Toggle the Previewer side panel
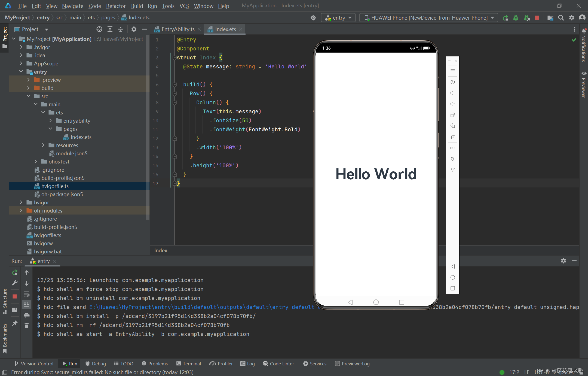The width and height of the screenshot is (588, 376). point(584,84)
